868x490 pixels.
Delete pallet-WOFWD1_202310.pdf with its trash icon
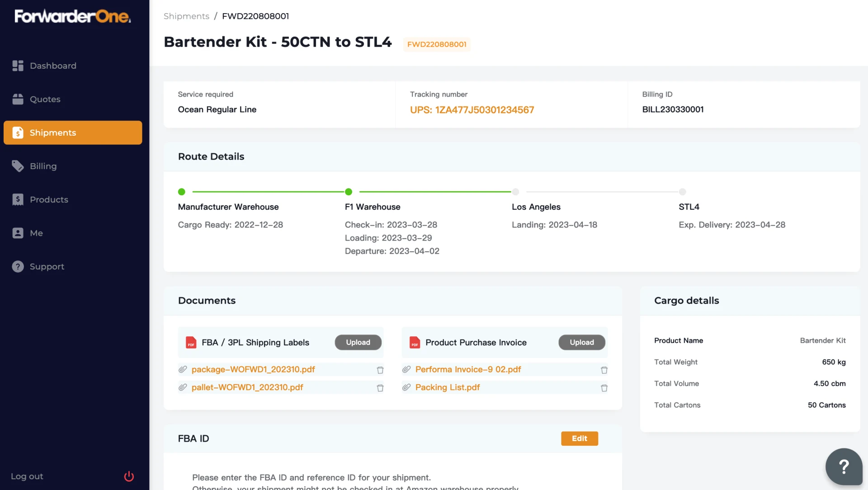(x=380, y=388)
